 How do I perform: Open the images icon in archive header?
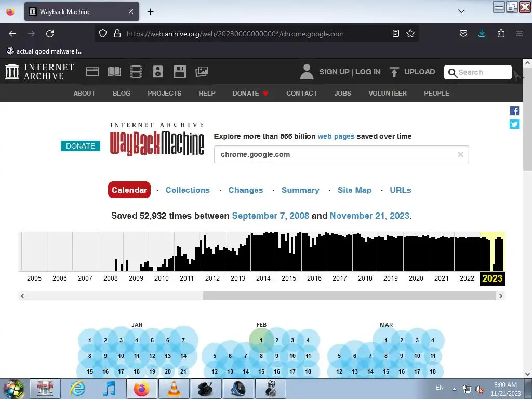201,72
